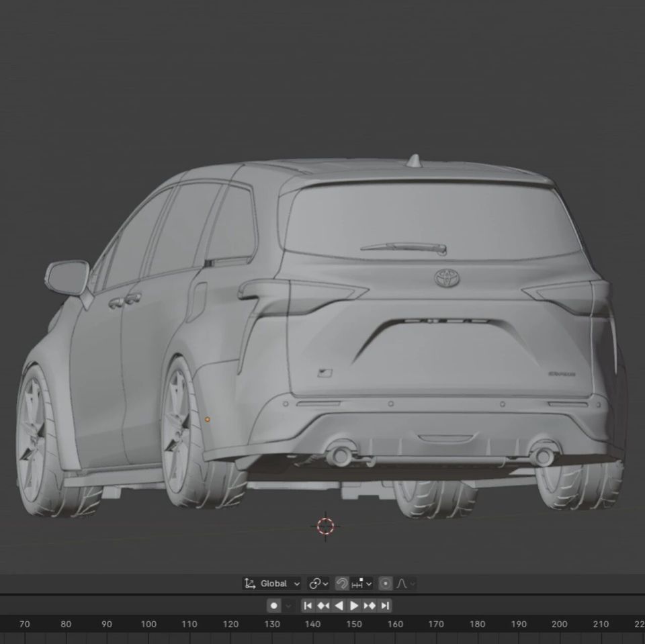Toggle proportional editing
Screen dimensions: 645x644
click(386, 584)
